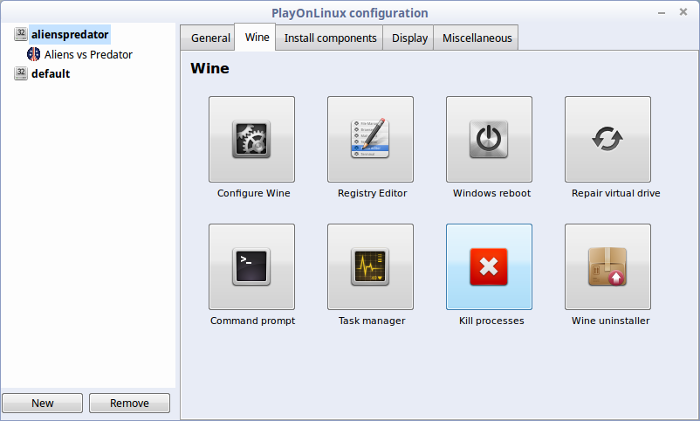
Task: Open the Task manager
Action: [370, 267]
